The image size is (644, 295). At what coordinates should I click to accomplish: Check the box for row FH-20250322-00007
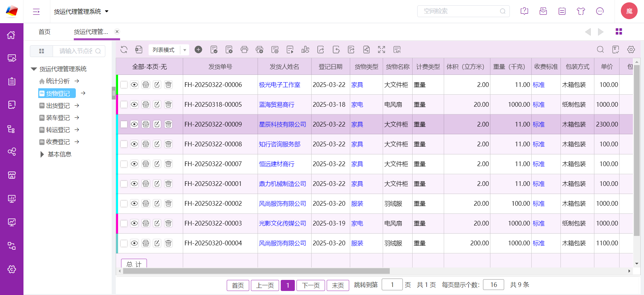tap(124, 164)
